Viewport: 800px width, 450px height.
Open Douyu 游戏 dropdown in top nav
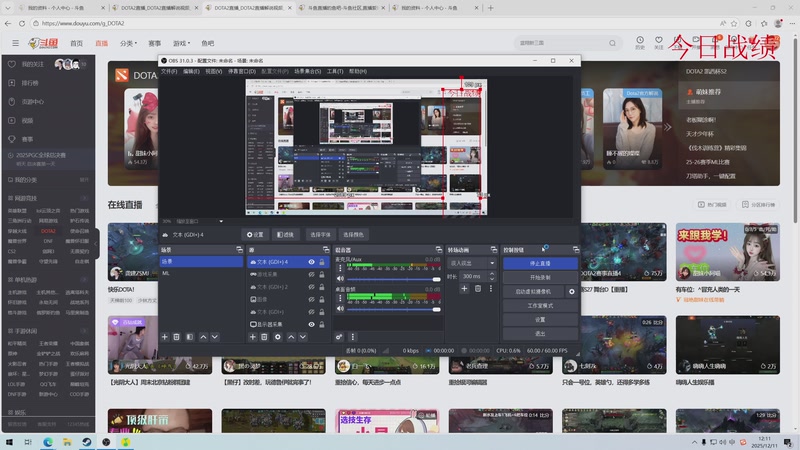(x=181, y=43)
